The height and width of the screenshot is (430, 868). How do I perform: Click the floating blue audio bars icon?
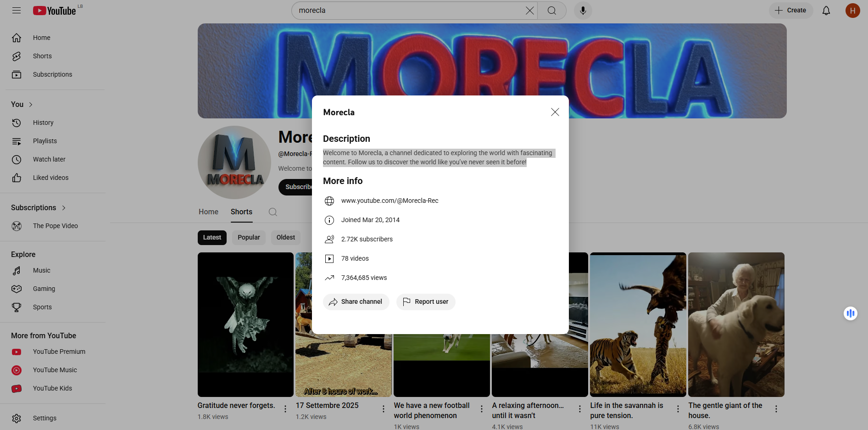pos(851,313)
